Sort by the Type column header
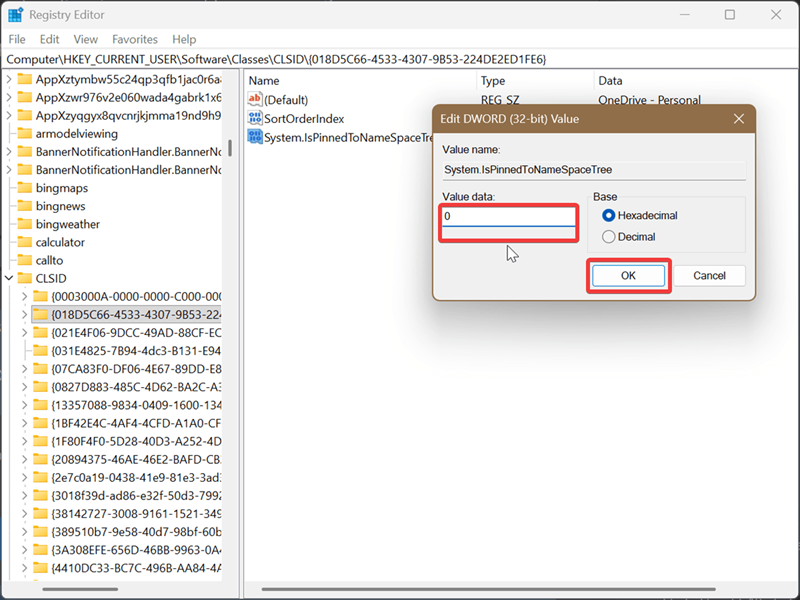The width and height of the screenshot is (800, 600). [535, 81]
